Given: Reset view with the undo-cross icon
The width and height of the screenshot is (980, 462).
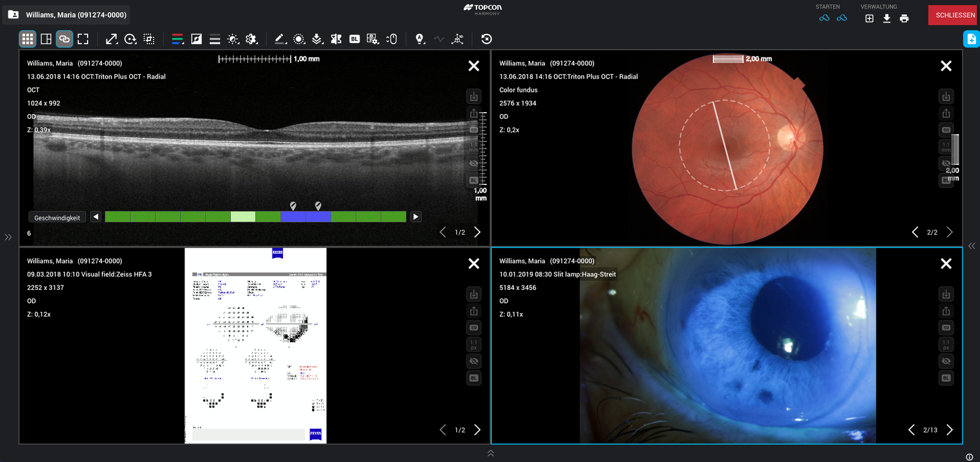Looking at the screenshot, I should coord(486,39).
